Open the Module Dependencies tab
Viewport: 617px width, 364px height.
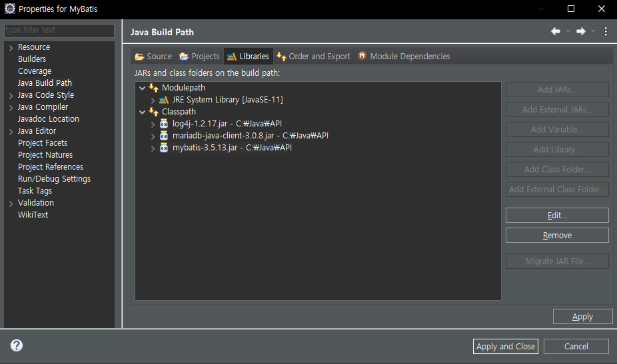(x=404, y=56)
